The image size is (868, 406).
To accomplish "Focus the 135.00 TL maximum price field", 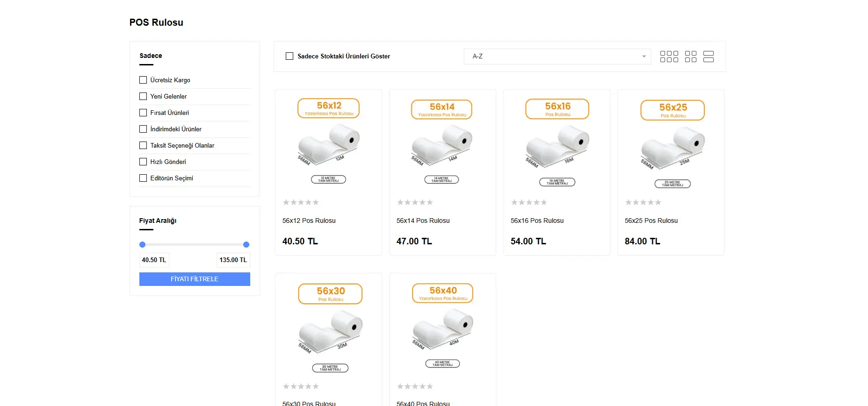I will (x=233, y=260).
